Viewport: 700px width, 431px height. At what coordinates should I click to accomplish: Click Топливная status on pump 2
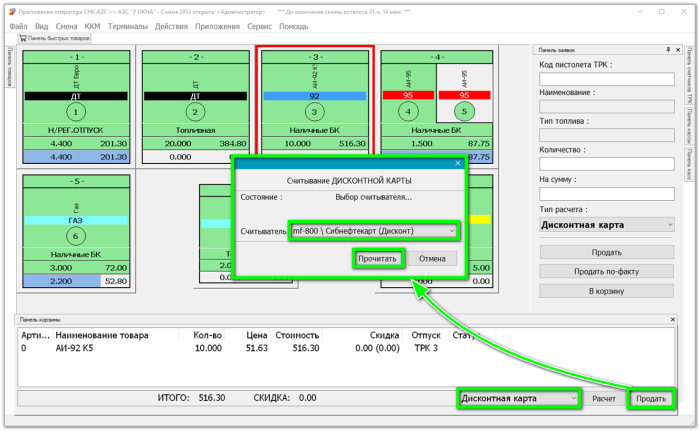[x=195, y=130]
